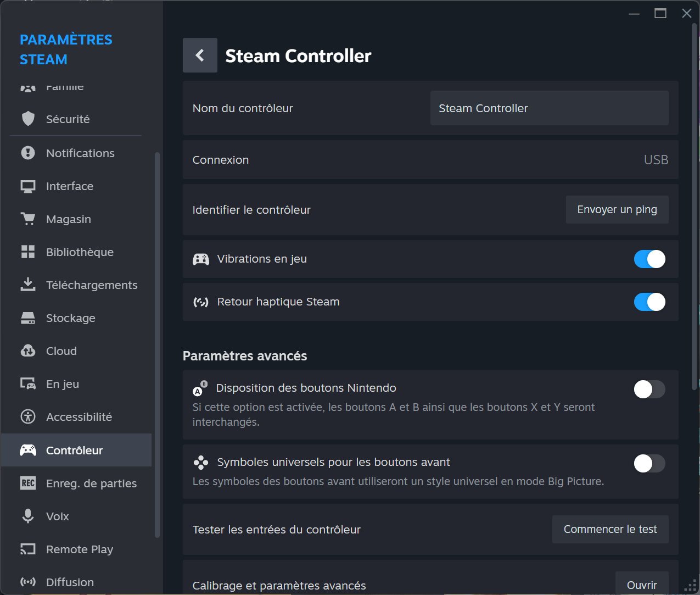Select Magasin in the settings sidebar
700x595 pixels.
pyautogui.click(x=76, y=219)
